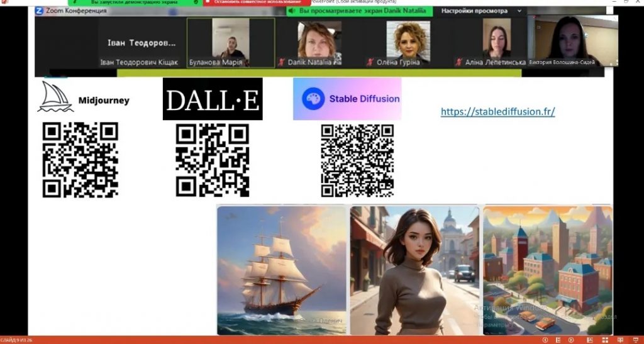Image resolution: width=644 pixels, height=344 pixels.
Task: Select Буланова Марія video tile
Action: (x=230, y=42)
